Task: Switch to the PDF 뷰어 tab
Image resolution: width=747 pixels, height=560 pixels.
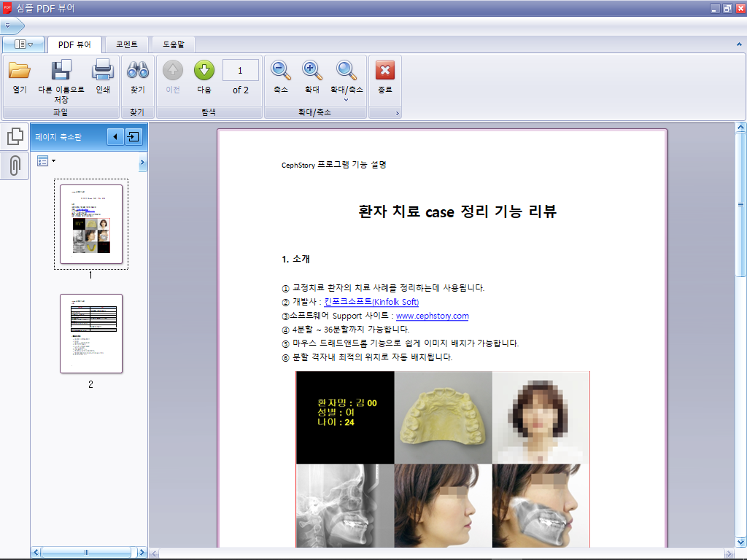Action: [x=74, y=44]
